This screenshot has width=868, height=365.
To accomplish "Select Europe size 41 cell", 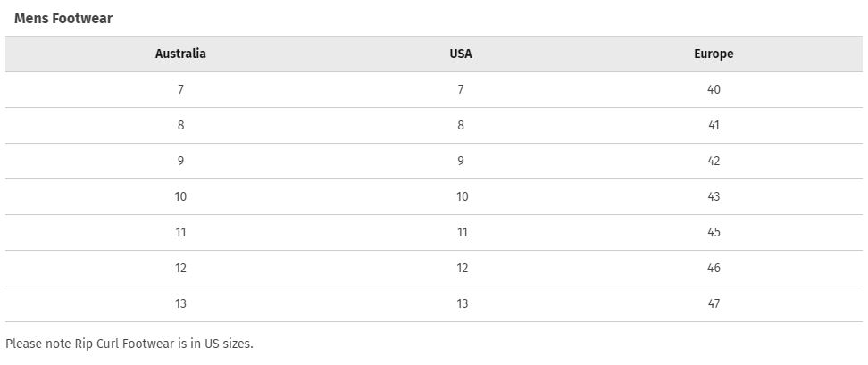I will (714, 125).
